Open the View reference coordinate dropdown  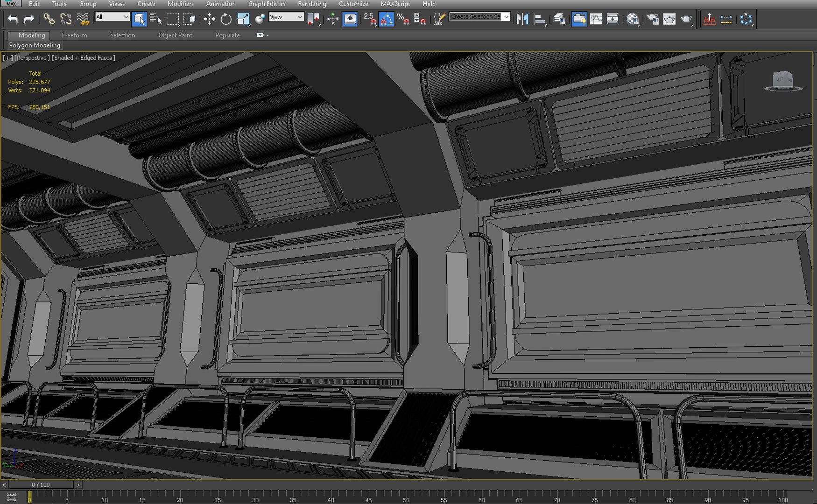286,17
